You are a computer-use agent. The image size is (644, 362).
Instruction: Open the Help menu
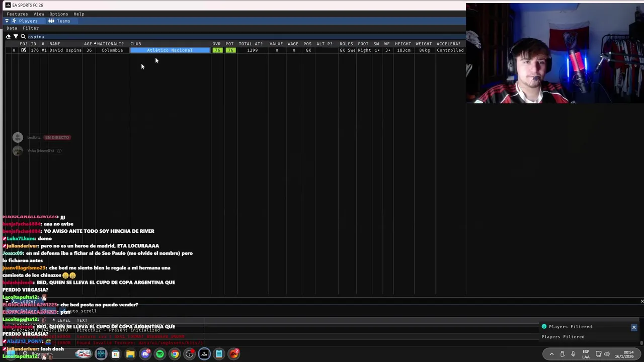point(79,14)
